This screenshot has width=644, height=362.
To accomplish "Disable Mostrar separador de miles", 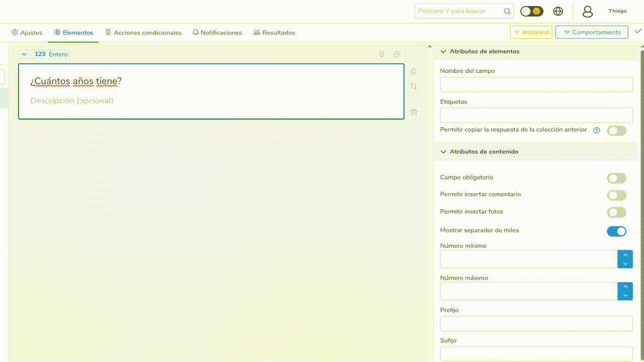I will tap(616, 231).
